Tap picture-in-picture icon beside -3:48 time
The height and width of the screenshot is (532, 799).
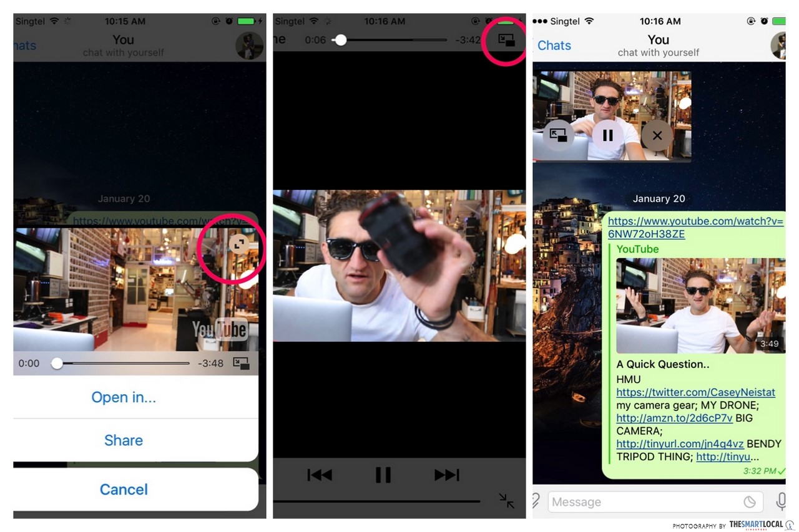point(241,363)
